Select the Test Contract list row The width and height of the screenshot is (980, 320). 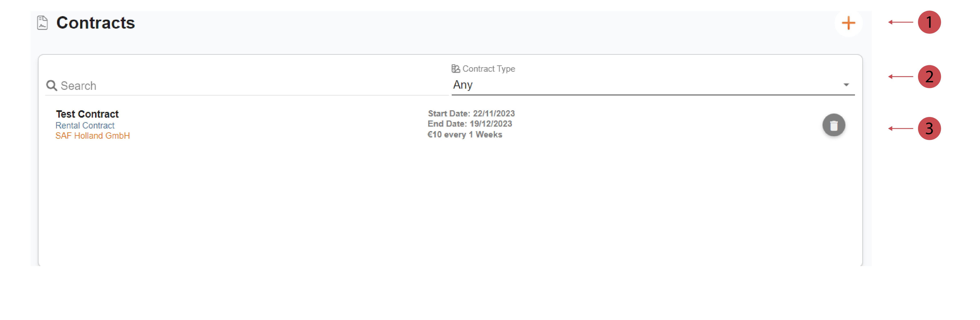tap(266, 125)
